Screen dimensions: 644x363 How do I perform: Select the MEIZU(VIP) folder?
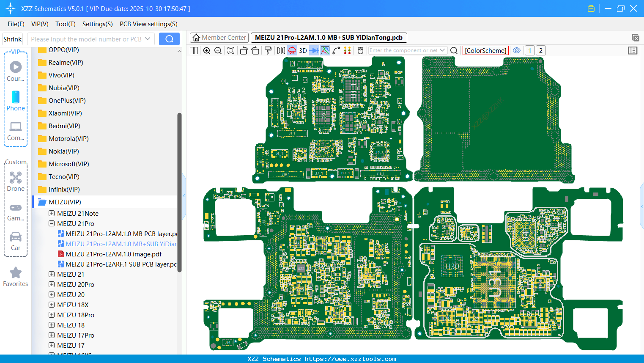tap(59, 202)
